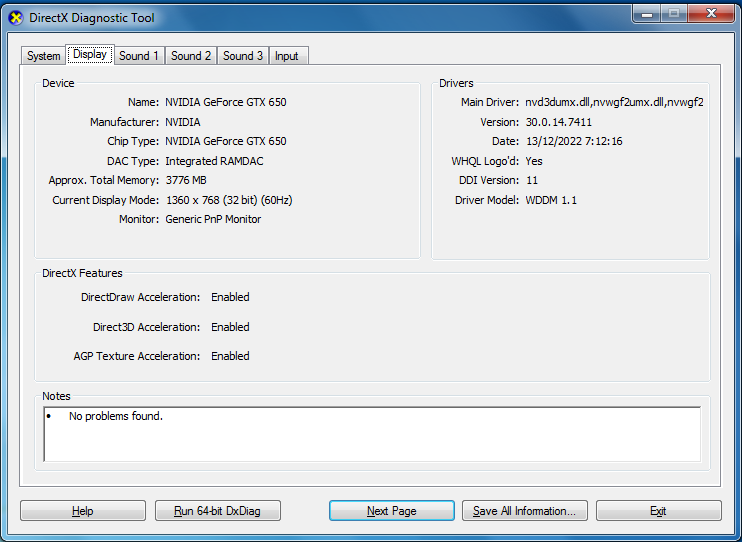Click the Driver Model value 'WDDM 1.1'
The width and height of the screenshot is (742, 542).
point(551,200)
